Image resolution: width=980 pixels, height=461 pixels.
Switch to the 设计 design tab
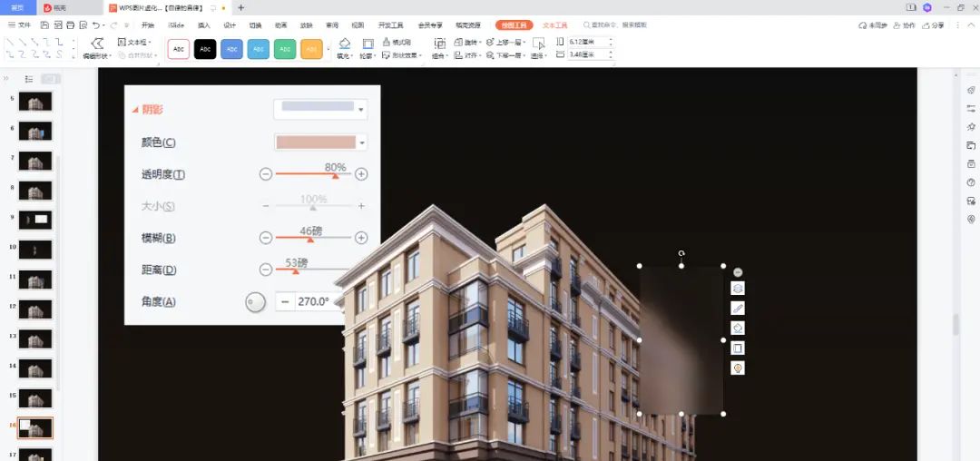click(230, 25)
